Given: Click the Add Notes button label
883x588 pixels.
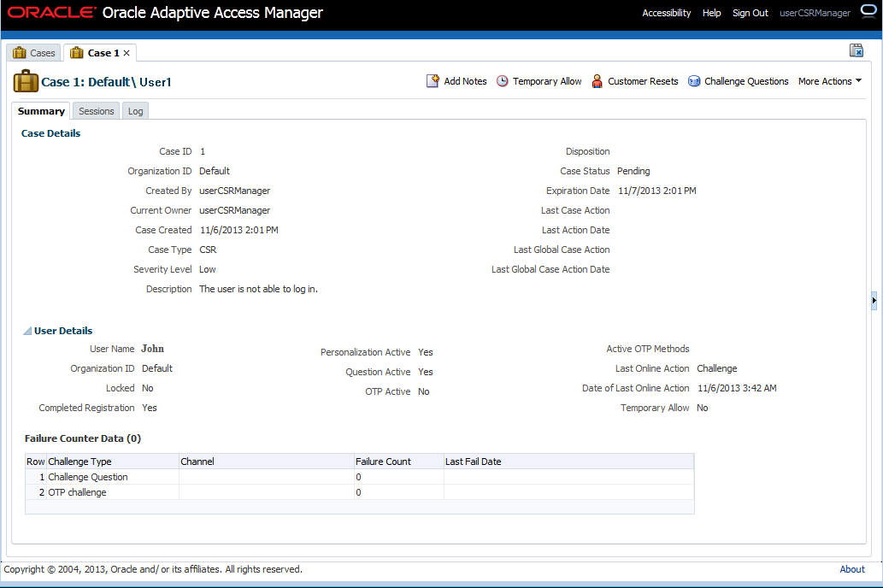Looking at the screenshot, I should [x=465, y=81].
